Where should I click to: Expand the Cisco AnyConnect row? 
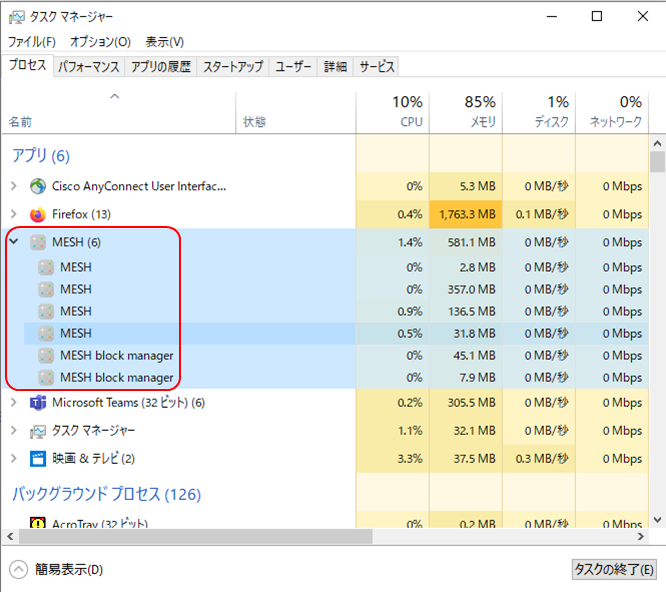tap(14, 186)
